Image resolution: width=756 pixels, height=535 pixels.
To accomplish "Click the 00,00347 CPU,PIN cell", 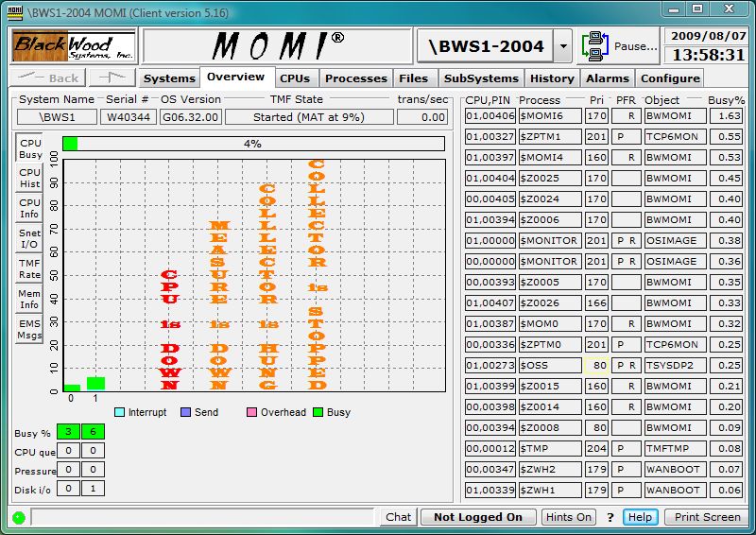I will (x=490, y=469).
